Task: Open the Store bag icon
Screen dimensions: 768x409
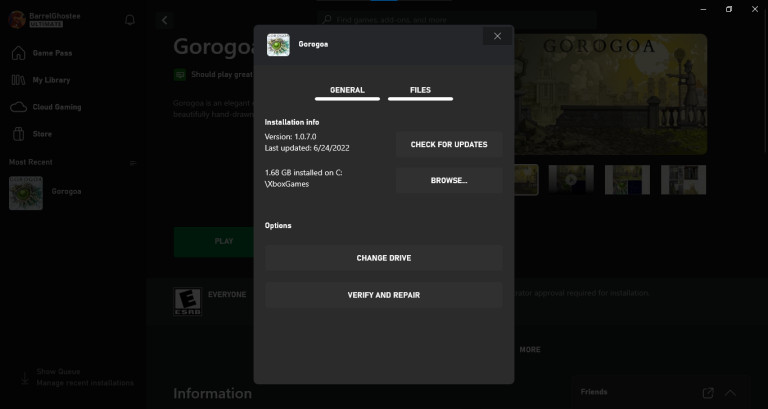Action: (18, 134)
